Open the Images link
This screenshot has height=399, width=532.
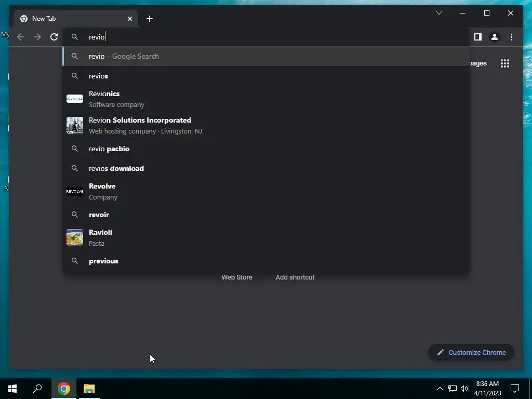(x=478, y=63)
